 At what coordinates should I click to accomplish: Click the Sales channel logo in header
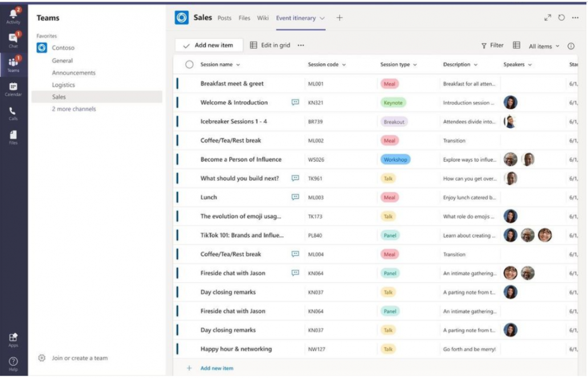tap(182, 18)
